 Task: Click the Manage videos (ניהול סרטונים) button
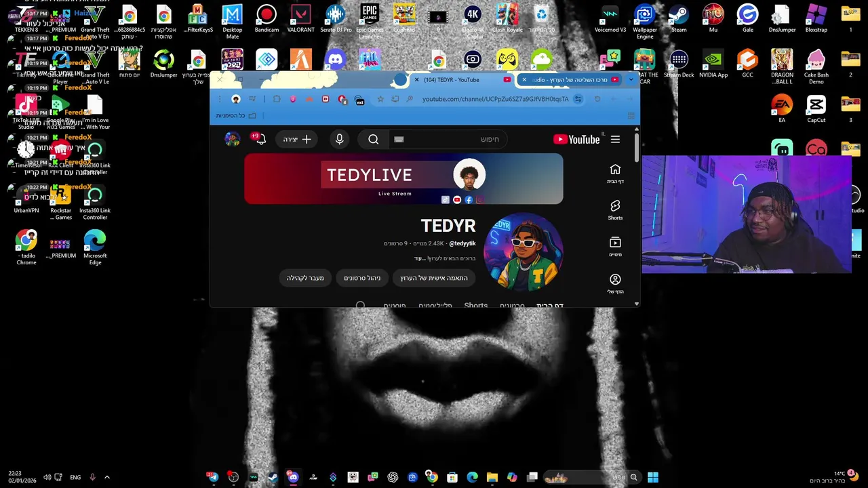click(362, 278)
